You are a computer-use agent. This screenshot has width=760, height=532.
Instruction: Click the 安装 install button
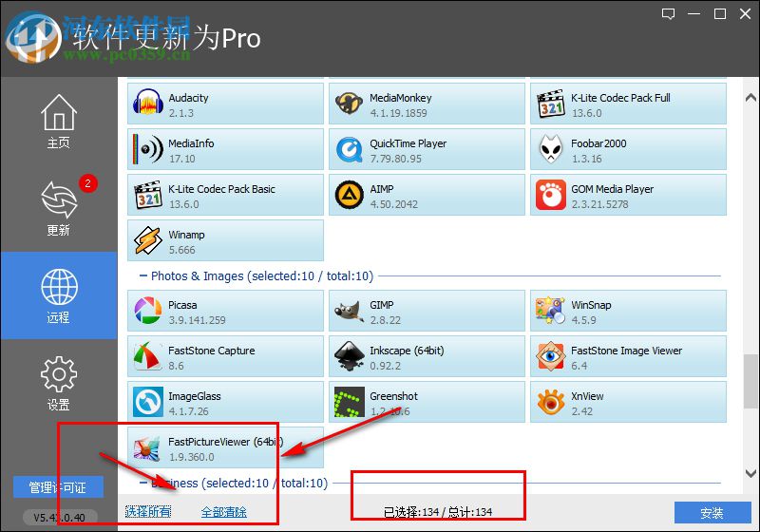[712, 513]
